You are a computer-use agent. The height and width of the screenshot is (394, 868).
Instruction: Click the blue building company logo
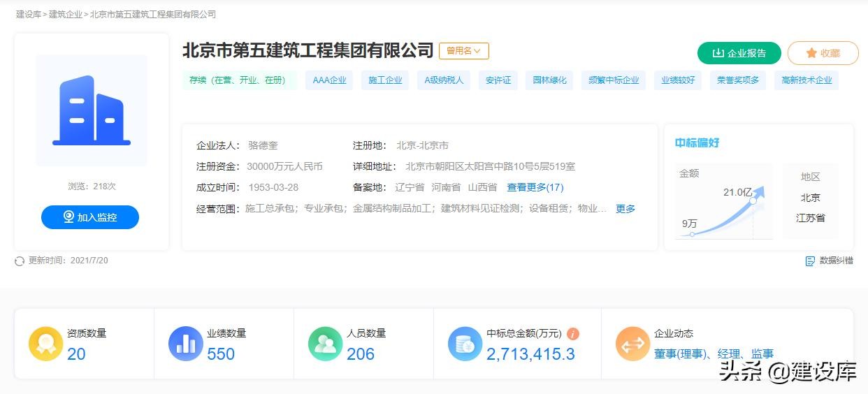(92, 110)
